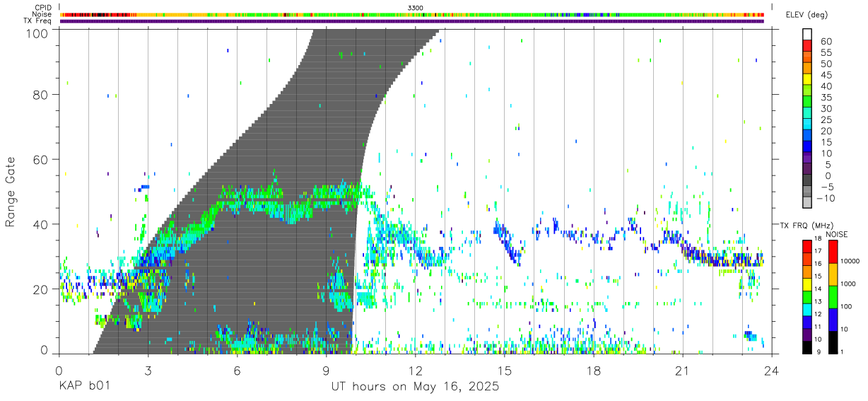Select the 35 label on ELEV scale
Image resolution: width=868 pixels, height=401 pixels.
click(x=825, y=98)
